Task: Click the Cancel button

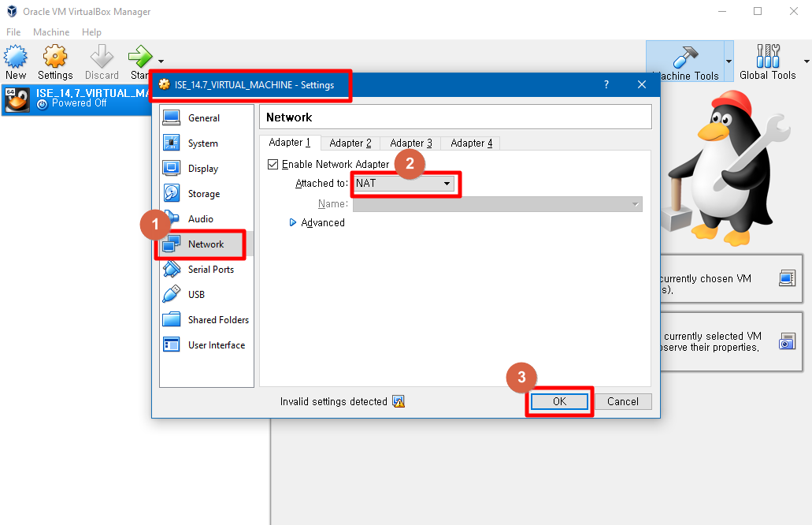Action: click(x=622, y=402)
